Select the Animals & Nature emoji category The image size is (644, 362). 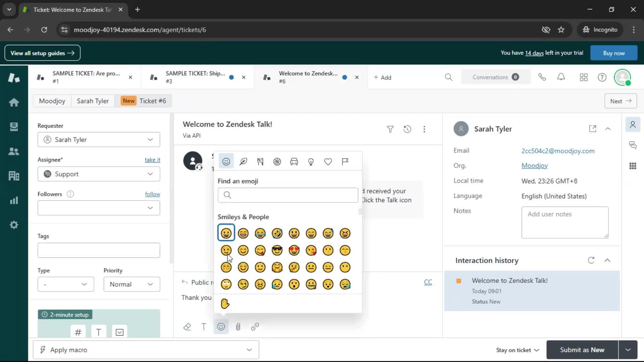click(243, 162)
